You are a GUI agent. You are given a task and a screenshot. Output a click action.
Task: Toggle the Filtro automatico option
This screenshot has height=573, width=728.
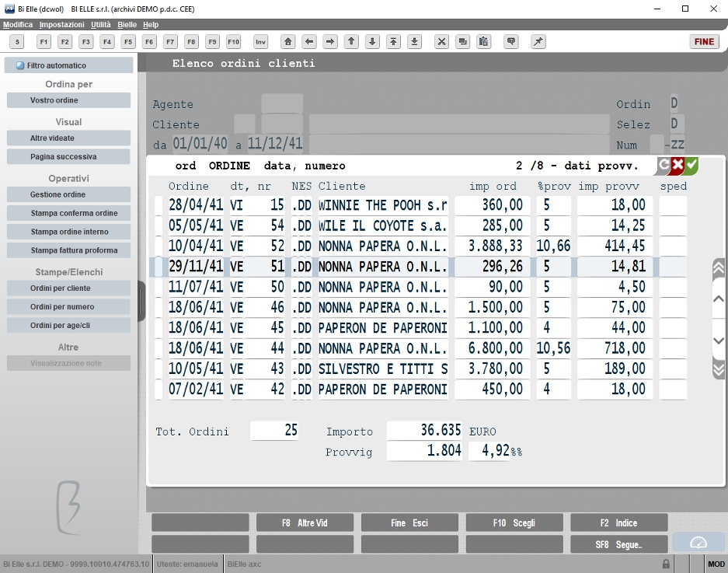click(68, 65)
